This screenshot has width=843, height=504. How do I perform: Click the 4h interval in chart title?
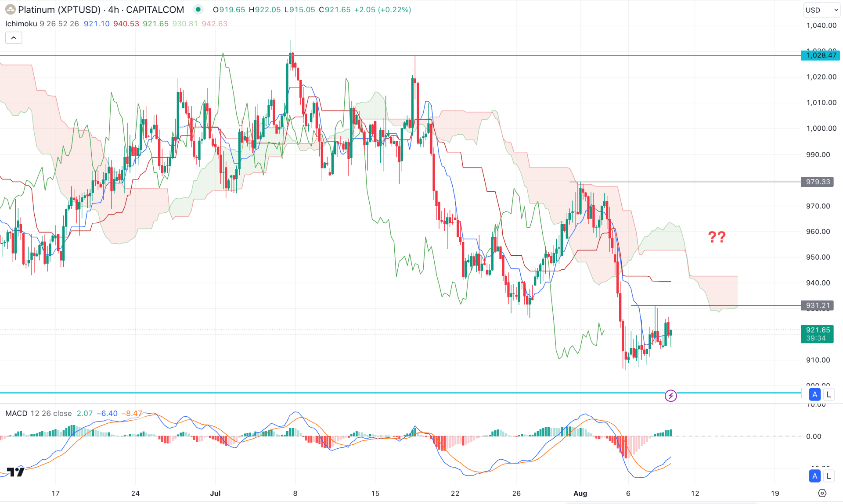coord(113,10)
